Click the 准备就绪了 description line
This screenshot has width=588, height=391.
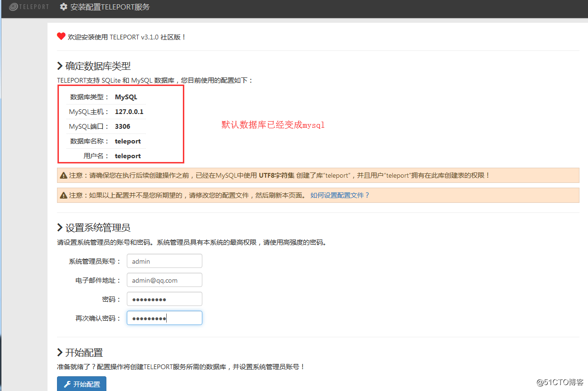coord(181,367)
